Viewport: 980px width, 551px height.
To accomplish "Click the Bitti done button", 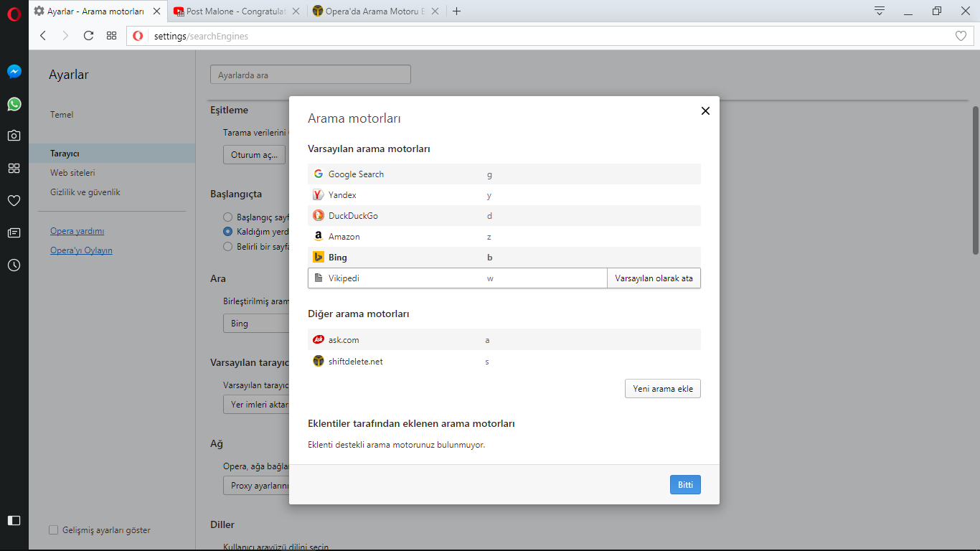I will tap(685, 485).
